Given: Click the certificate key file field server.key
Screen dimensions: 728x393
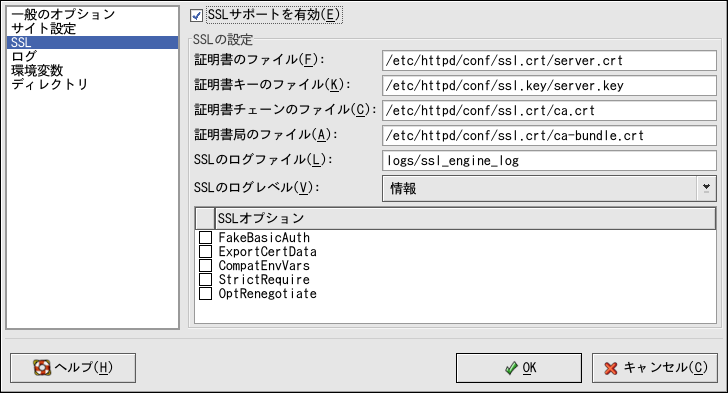Looking at the screenshot, I should [x=549, y=85].
